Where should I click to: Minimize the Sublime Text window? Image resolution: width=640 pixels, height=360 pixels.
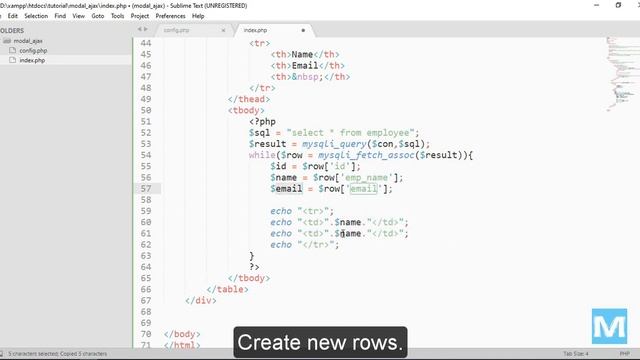point(597,5)
